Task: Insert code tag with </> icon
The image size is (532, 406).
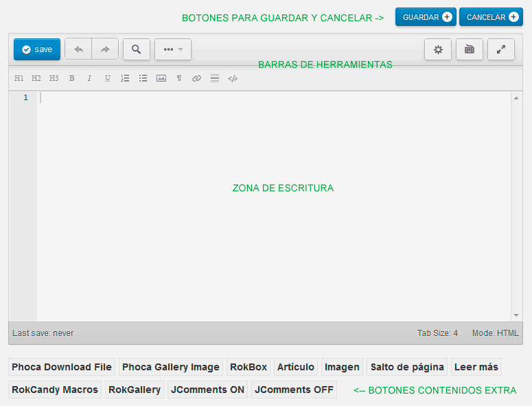Action: 233,79
